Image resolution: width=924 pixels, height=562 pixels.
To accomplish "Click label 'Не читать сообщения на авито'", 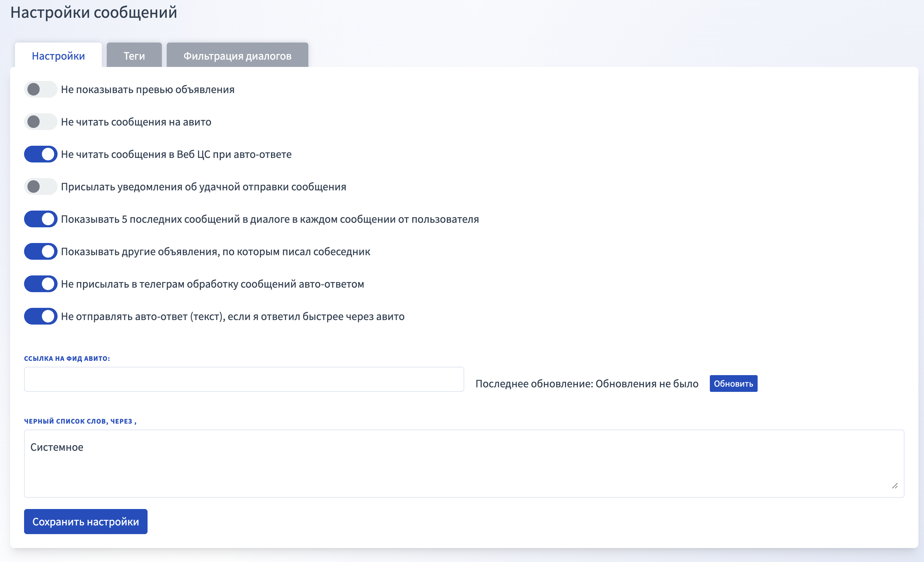I will tap(136, 122).
